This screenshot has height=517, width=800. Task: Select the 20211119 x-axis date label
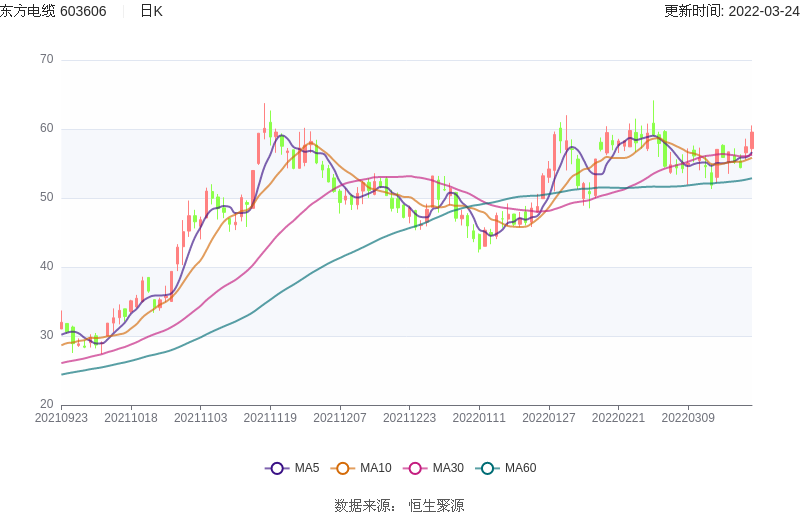[270, 418]
